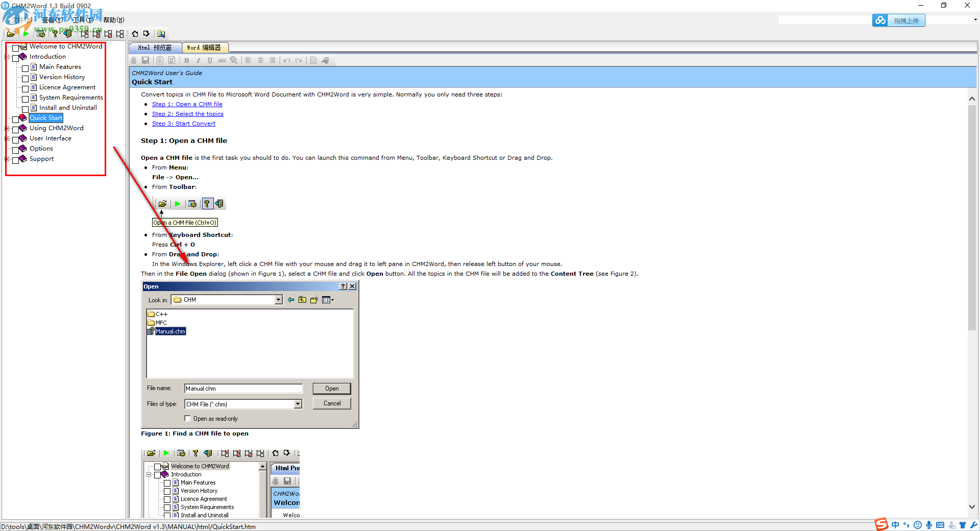Toggle Bold formatting in editor toolbar
Image resolution: width=980 pixels, height=531 pixels.
[x=186, y=60]
